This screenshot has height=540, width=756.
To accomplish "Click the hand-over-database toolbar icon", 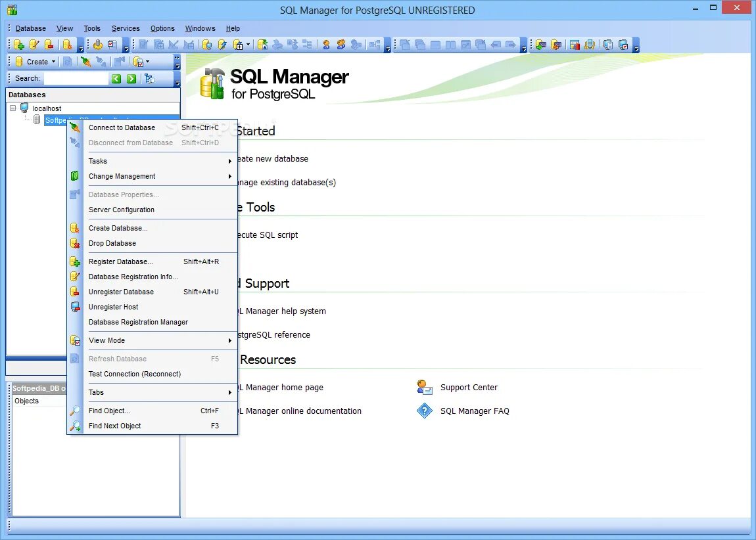I will [98, 45].
